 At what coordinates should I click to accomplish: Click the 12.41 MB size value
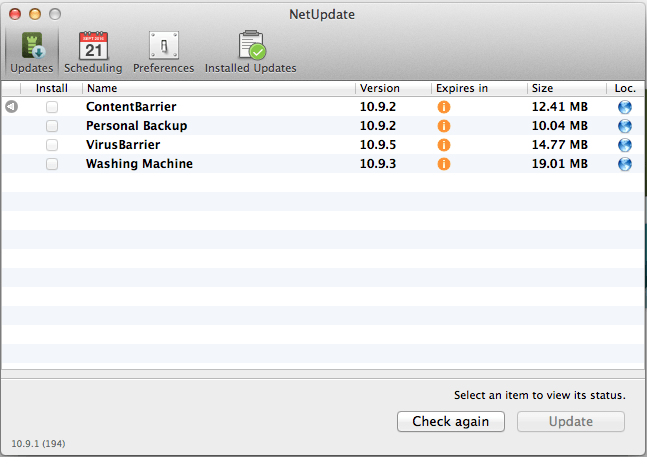[x=560, y=107]
